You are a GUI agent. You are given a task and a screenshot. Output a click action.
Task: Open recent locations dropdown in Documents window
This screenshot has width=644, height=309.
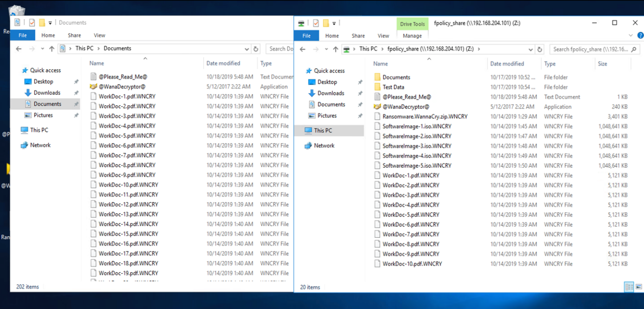[x=42, y=49]
